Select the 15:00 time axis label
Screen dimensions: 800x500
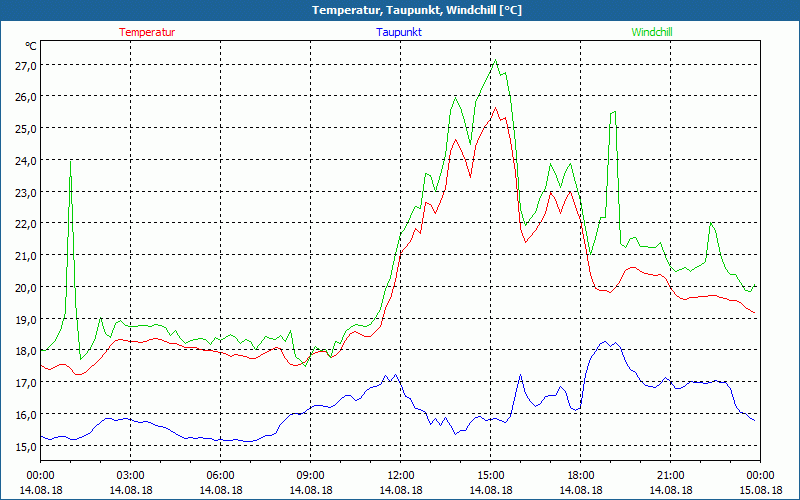490,475
